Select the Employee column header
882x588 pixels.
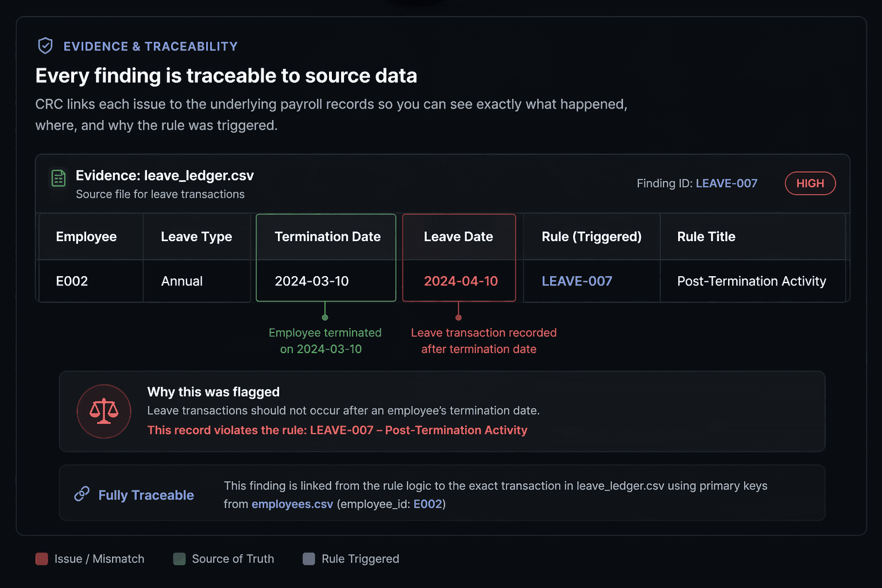pyautogui.click(x=86, y=236)
